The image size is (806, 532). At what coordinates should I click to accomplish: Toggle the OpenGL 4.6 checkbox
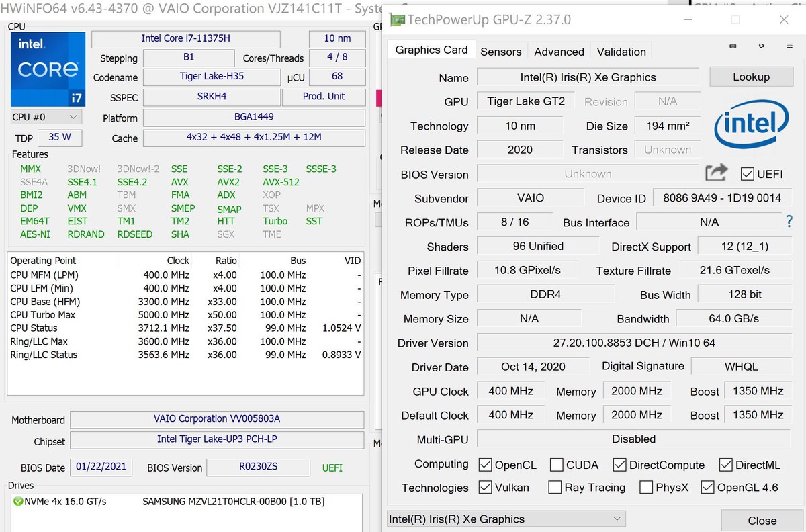707,488
